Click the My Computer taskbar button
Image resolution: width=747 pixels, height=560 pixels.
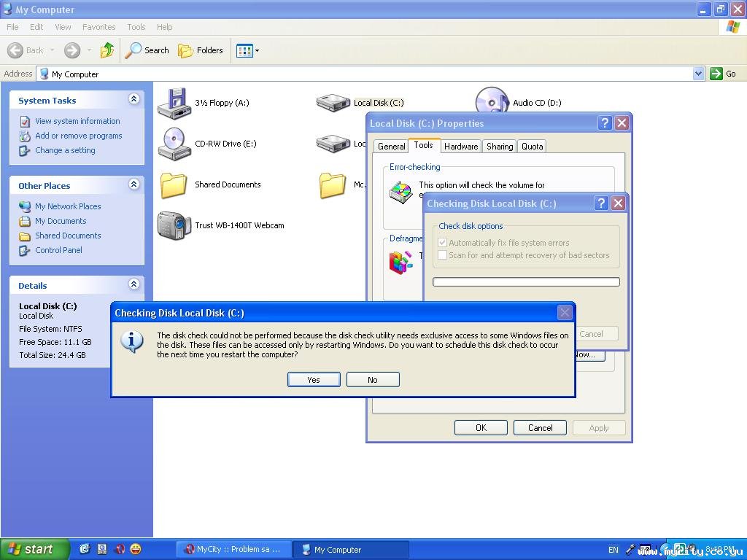(x=349, y=550)
